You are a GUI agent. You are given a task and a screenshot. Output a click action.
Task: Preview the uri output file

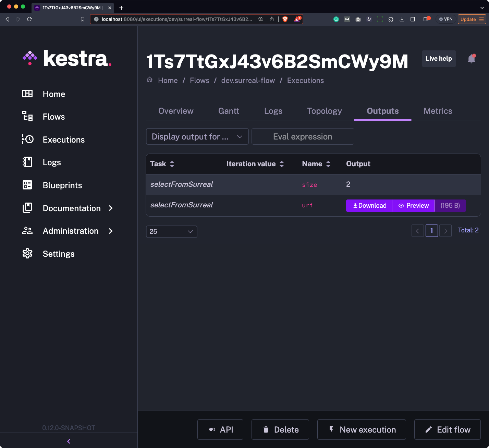[414, 206]
